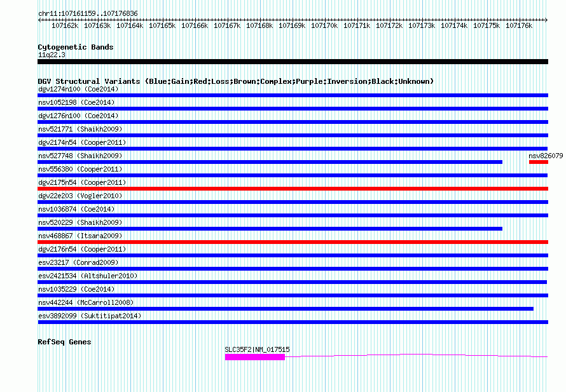Click the magenta SLC35F2 exon block
566x392 pixels.
click(x=255, y=357)
